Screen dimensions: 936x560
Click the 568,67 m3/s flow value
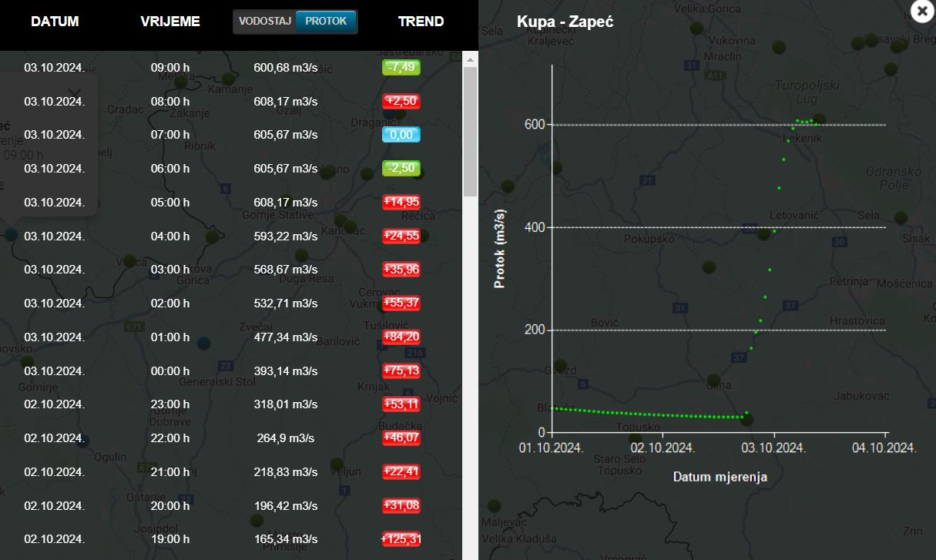286,270
